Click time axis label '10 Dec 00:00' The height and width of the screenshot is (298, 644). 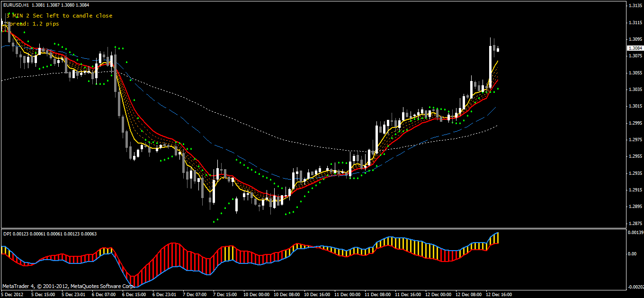pos(256,294)
